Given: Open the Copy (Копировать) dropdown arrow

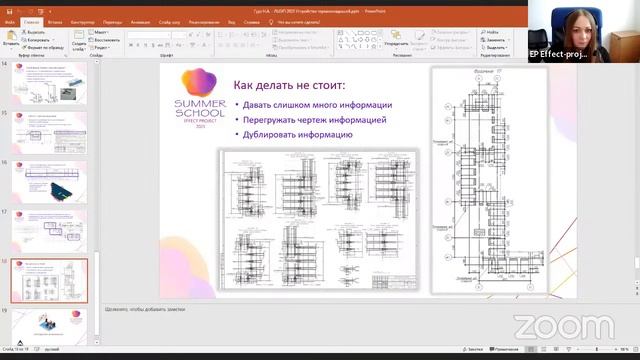Looking at the screenshot, I should click(x=53, y=40).
